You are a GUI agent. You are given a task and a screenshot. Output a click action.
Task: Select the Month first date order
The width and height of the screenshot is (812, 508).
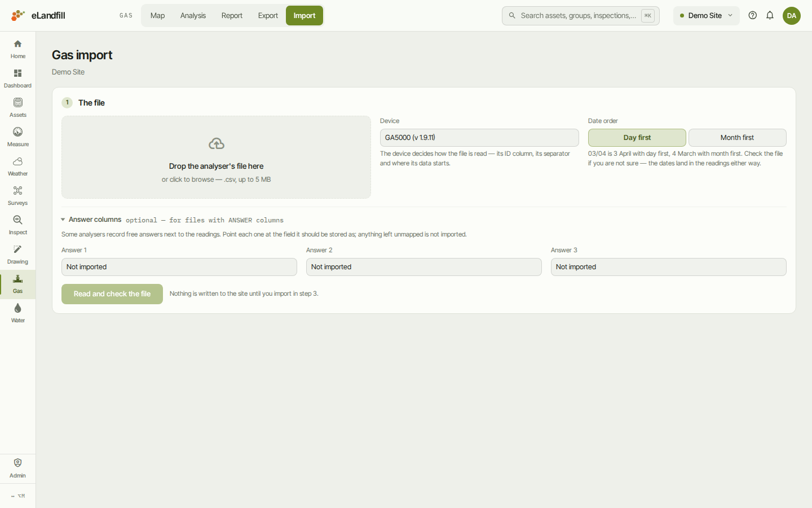coord(737,138)
